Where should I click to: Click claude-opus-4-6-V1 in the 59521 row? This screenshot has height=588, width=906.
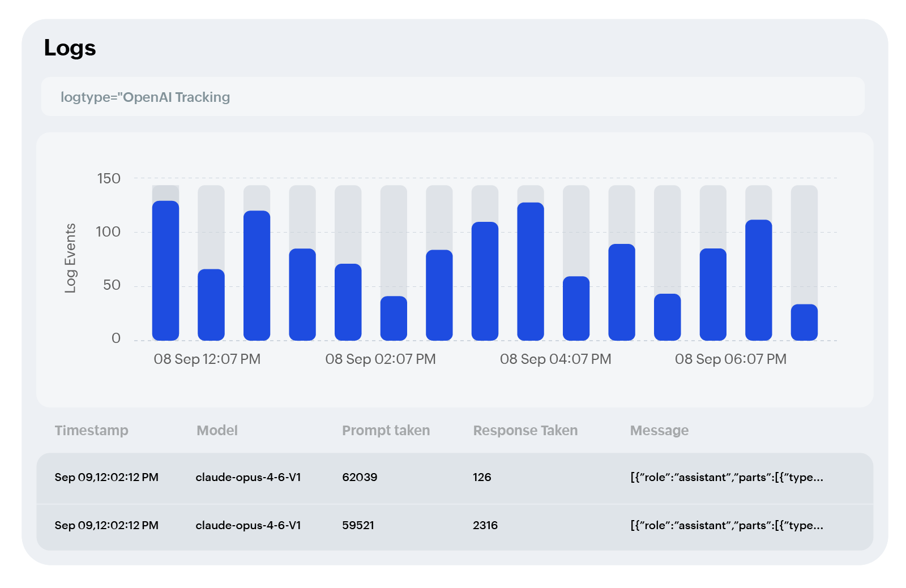[x=248, y=525]
